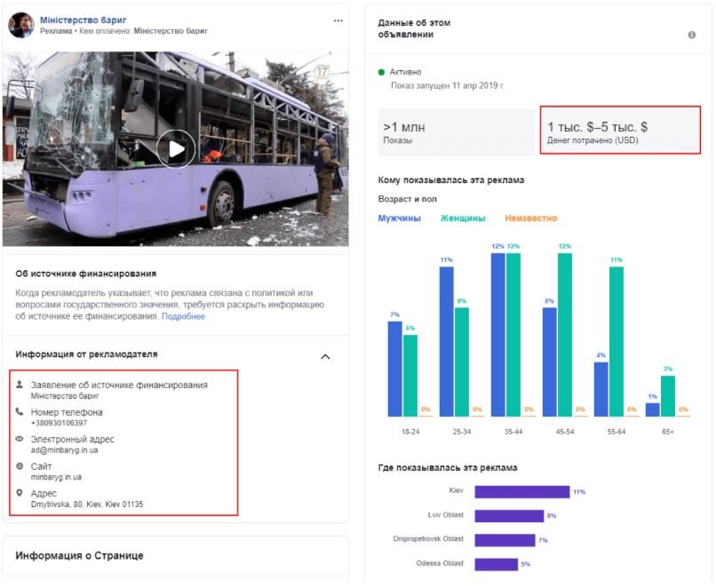Click the globe icon beside website

[20, 466]
